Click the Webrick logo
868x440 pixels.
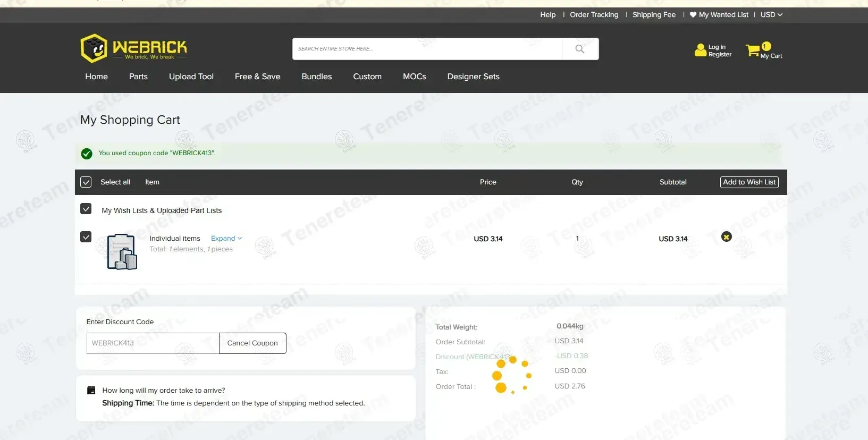coord(133,48)
